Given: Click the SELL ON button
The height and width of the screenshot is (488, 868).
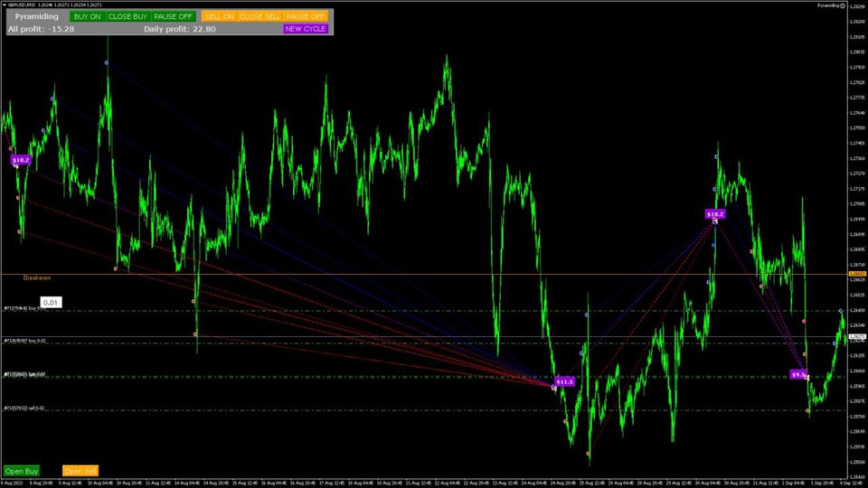Looking at the screenshot, I should (x=220, y=16).
